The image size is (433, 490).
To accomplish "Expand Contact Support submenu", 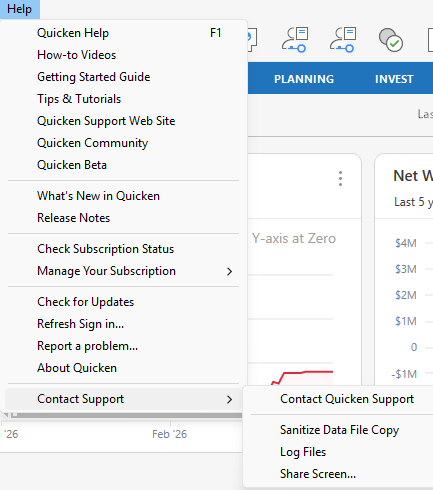I will (x=123, y=399).
